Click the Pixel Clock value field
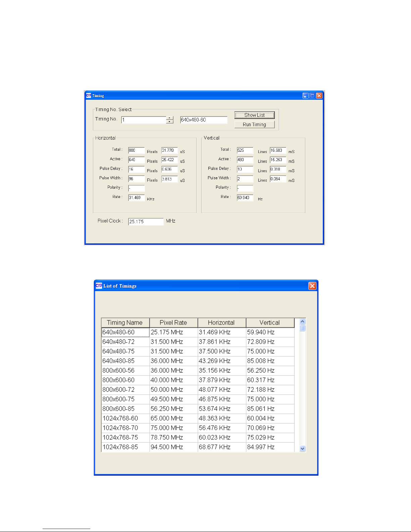 coord(146,222)
